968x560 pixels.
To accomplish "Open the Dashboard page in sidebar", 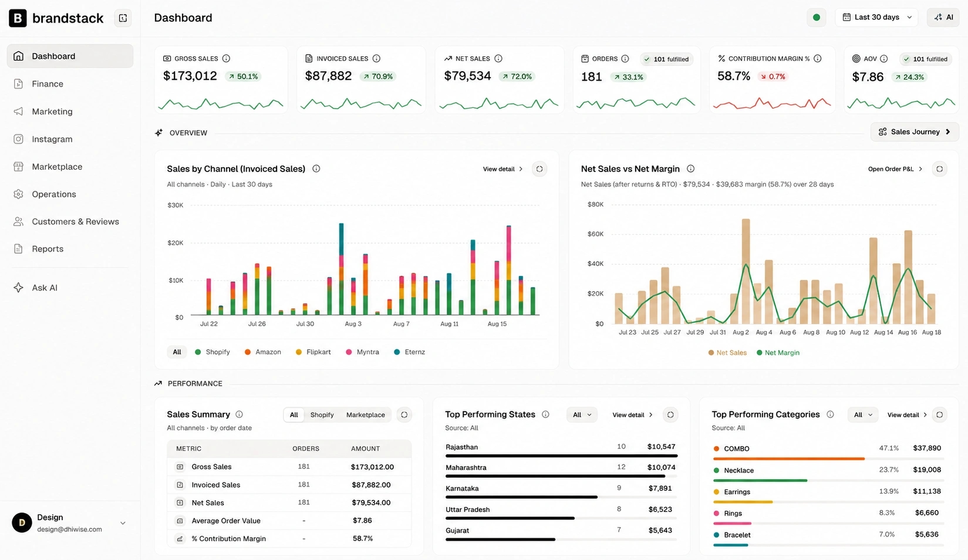I will coord(70,56).
